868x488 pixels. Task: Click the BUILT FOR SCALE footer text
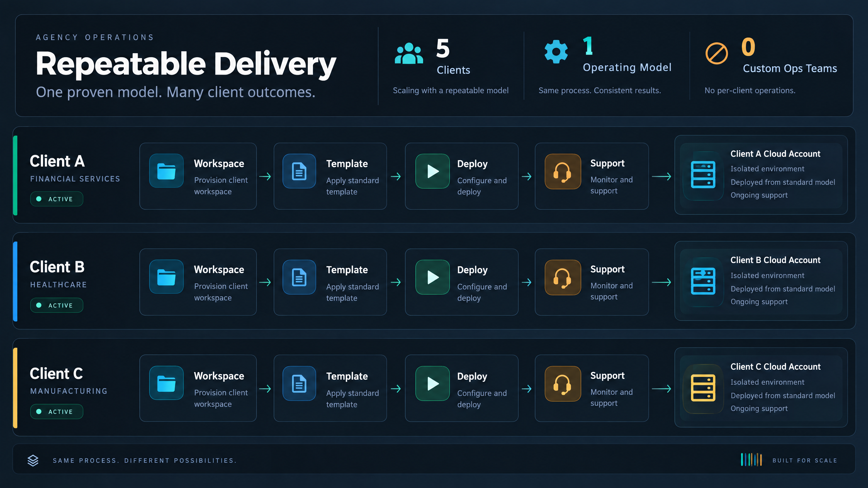pos(805,461)
